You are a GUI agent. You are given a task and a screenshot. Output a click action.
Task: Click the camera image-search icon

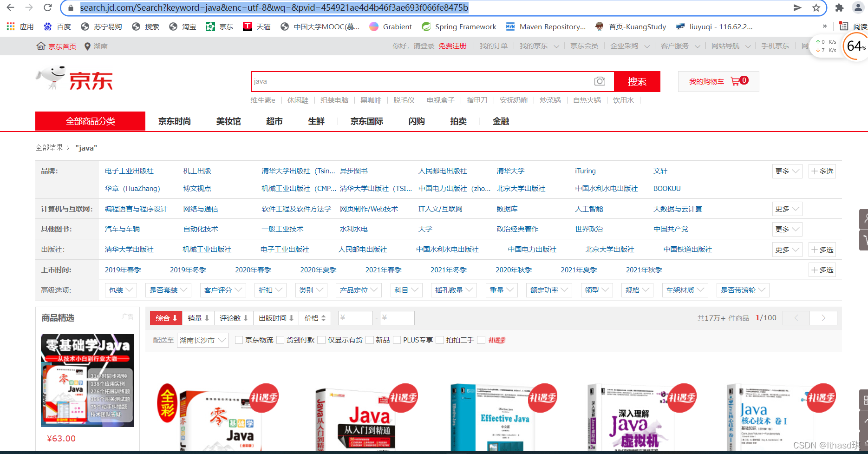tap(600, 81)
